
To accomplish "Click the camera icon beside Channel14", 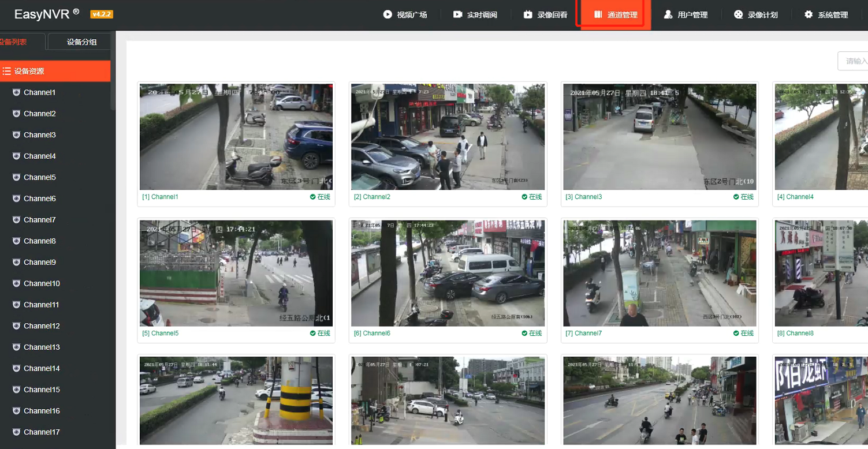I will tap(16, 368).
